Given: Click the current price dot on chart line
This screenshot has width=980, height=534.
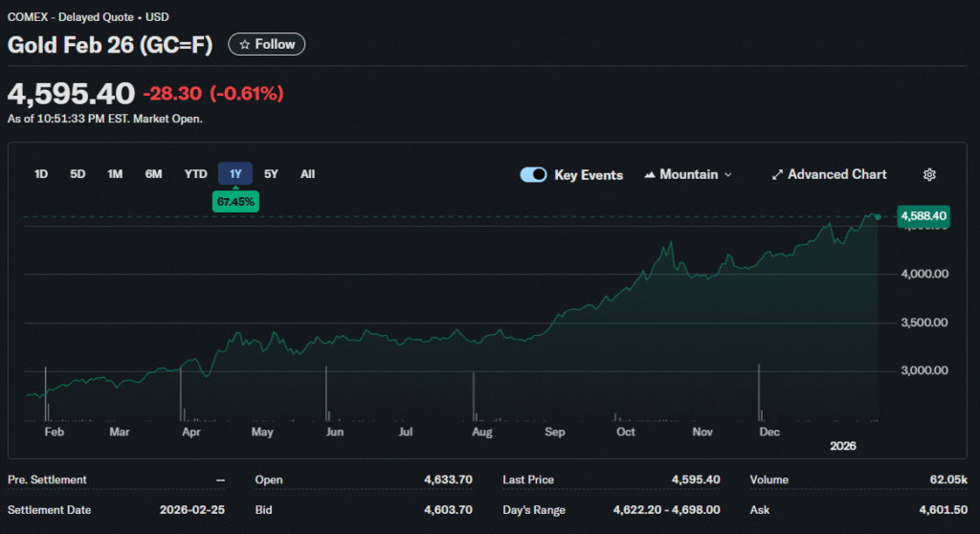Looking at the screenshot, I should tap(878, 217).
